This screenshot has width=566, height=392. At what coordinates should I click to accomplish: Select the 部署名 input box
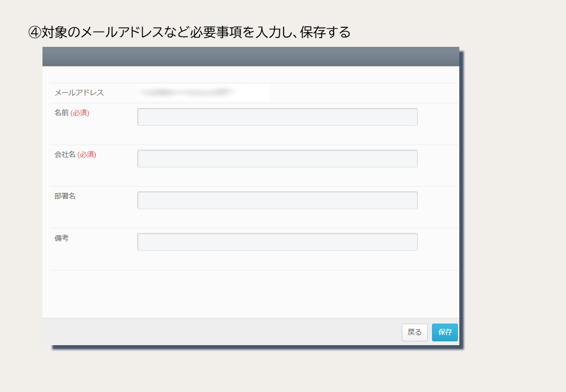(277, 200)
